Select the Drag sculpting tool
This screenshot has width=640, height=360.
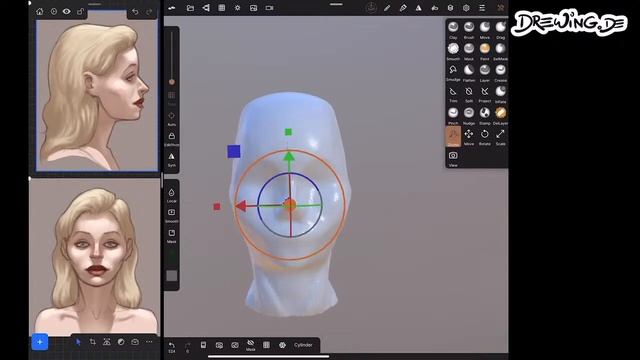click(500, 30)
